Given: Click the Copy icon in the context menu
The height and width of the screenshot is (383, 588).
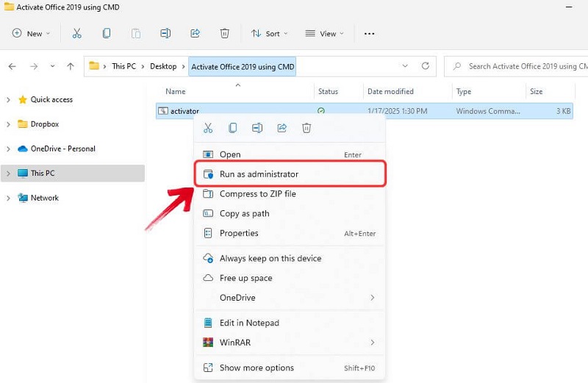Looking at the screenshot, I should pyautogui.click(x=232, y=128).
